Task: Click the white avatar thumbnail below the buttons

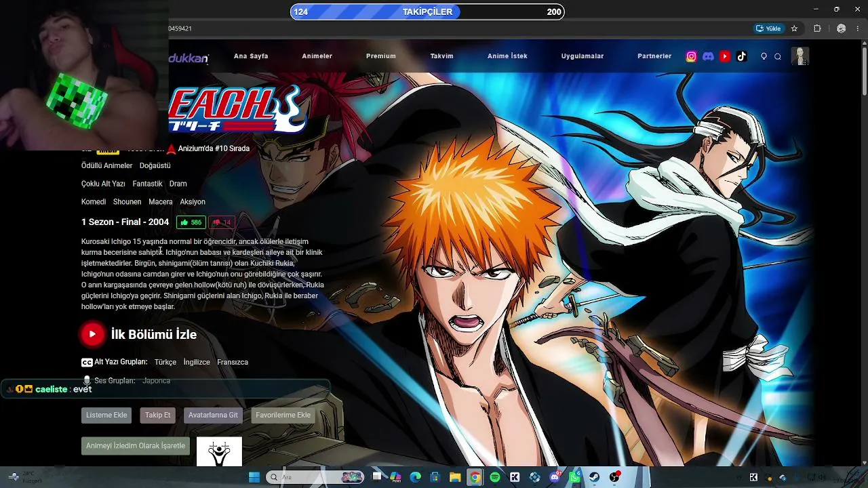Action: 219,451
